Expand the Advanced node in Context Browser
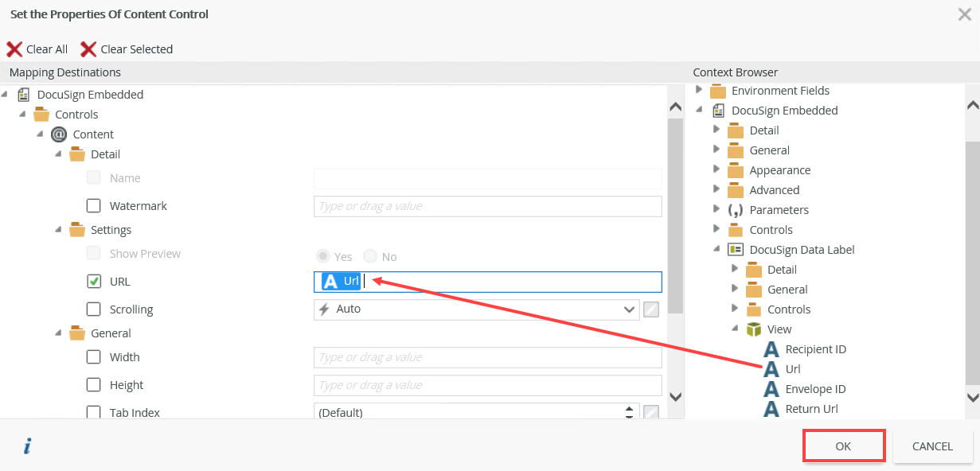The image size is (980, 471). click(x=717, y=189)
